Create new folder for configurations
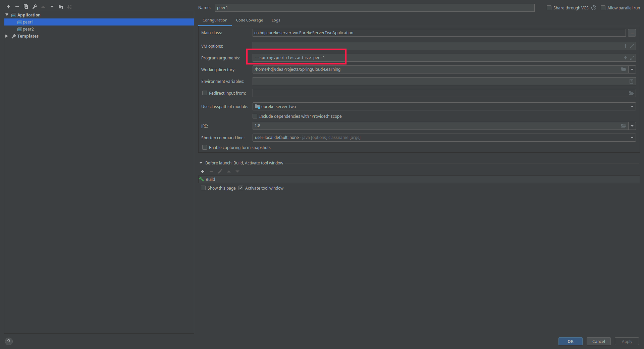644x349 pixels. pos(61,7)
